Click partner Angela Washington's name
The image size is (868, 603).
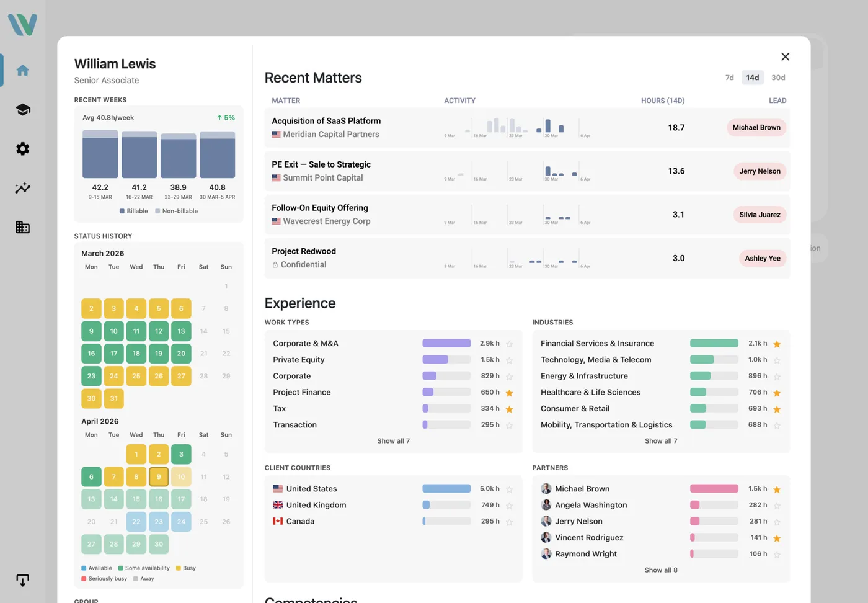point(591,505)
